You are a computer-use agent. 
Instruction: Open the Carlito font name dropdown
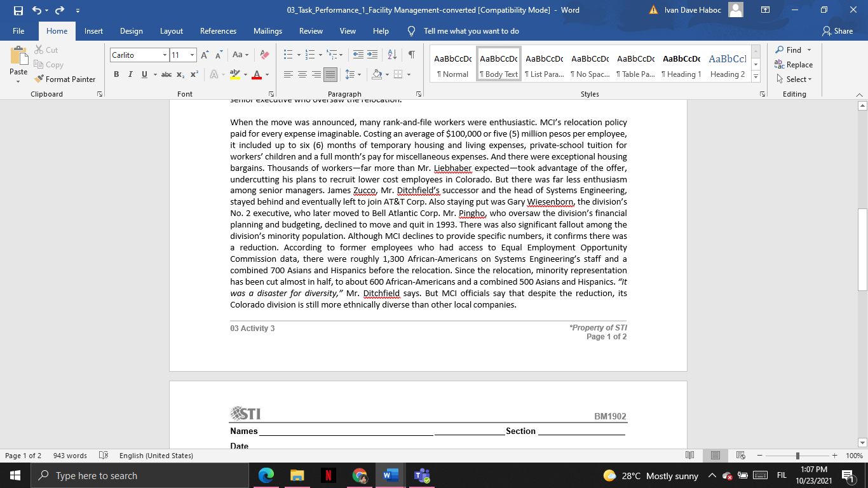(x=165, y=55)
